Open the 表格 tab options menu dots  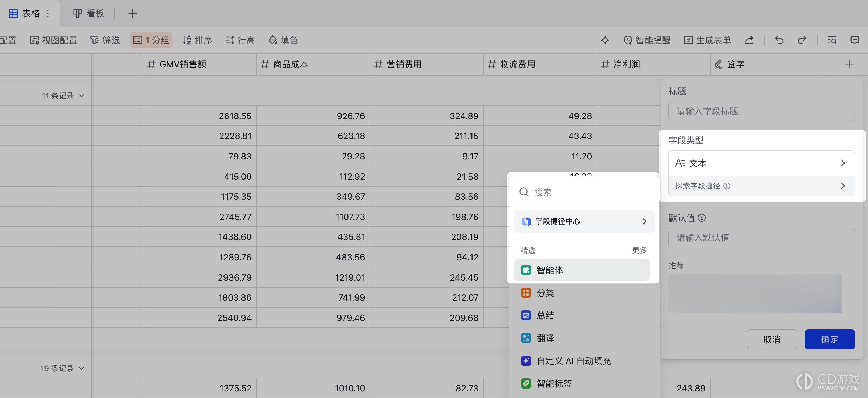[48, 13]
